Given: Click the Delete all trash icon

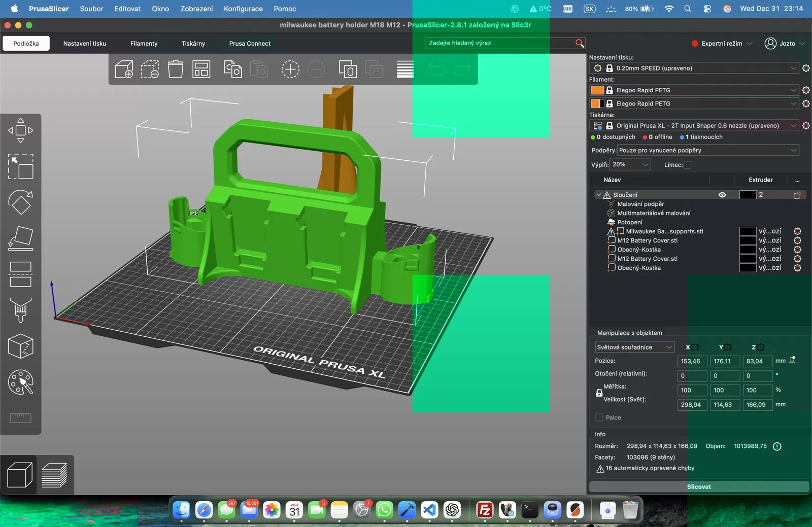Looking at the screenshot, I should tap(176, 69).
